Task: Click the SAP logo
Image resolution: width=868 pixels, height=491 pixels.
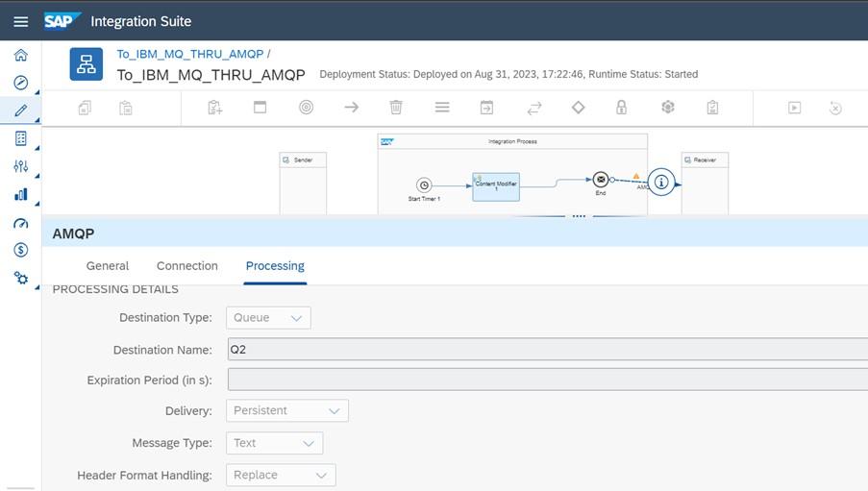Action: (62, 21)
